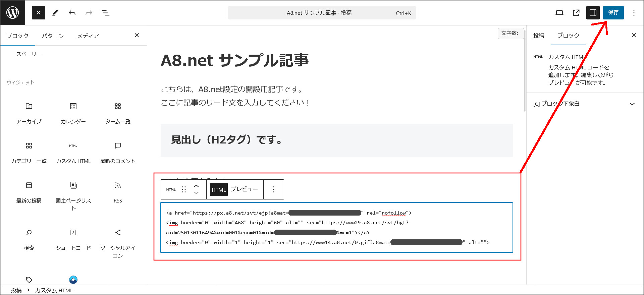Open the command palette title bar
The image size is (644, 295).
point(322,13)
